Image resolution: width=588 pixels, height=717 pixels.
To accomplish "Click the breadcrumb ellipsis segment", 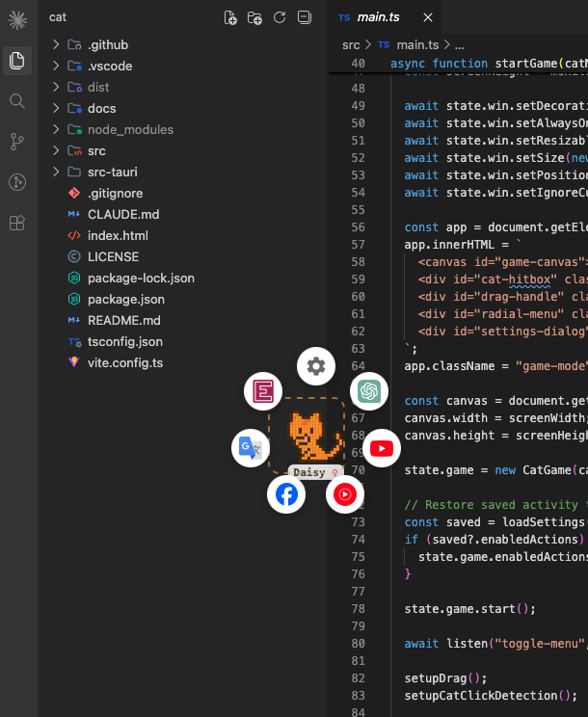I will (460, 44).
